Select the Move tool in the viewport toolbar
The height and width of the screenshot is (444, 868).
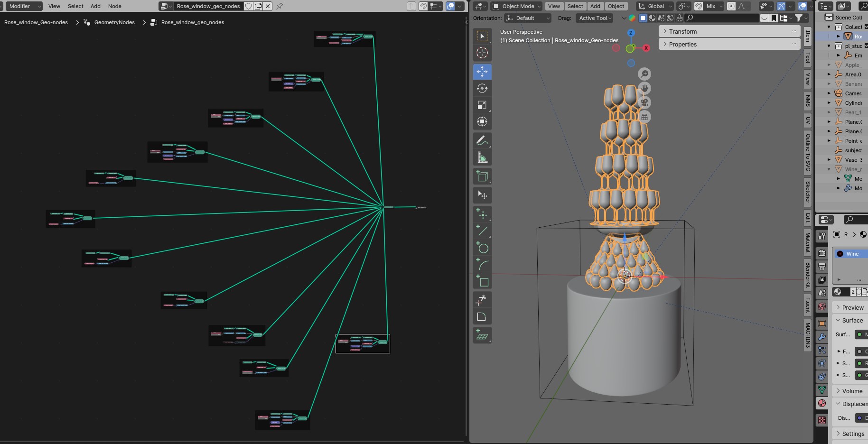(x=482, y=72)
